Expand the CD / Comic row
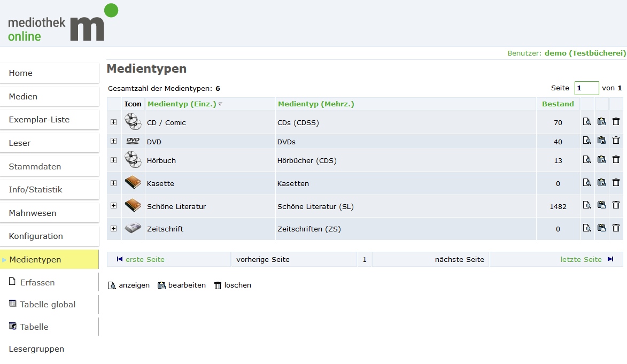 pos(113,122)
